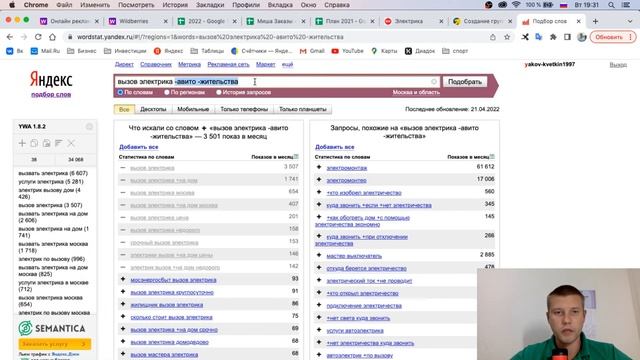
Task: Click 'Добавить все' in similar queries column
Action: 334,147
